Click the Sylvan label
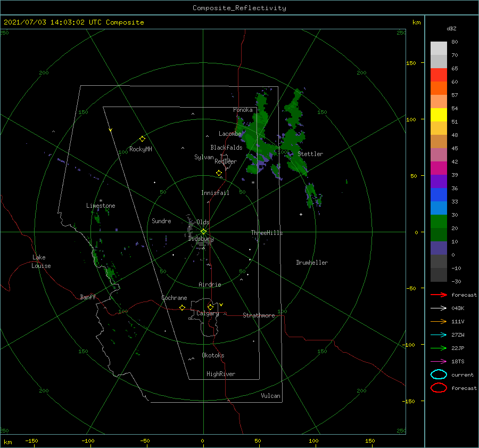The height and width of the screenshot is (448, 479). click(204, 157)
